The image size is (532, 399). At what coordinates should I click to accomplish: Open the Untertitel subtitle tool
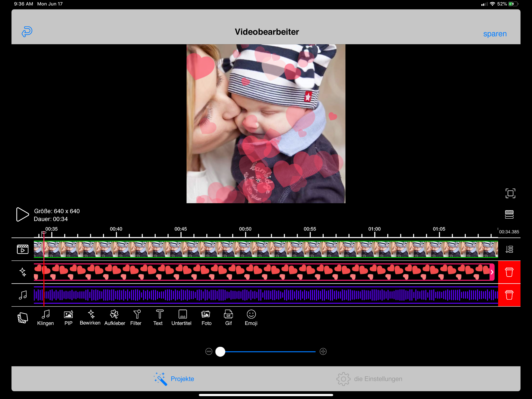[x=181, y=317]
